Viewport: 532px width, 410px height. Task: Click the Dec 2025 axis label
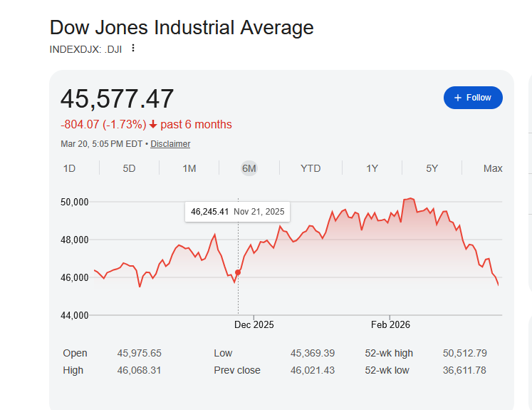tap(254, 324)
